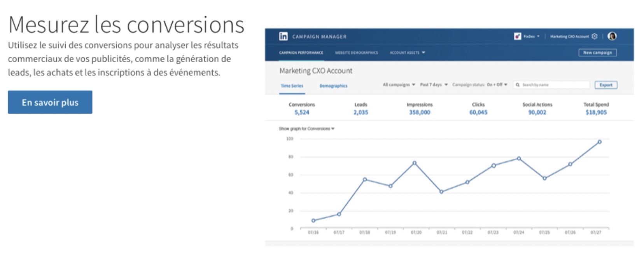
Task: Click the 07/25 data point on graph
Action: point(544,178)
